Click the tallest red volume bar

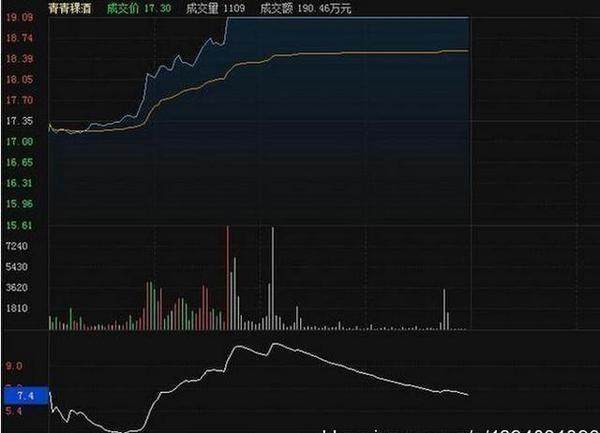tap(228, 277)
